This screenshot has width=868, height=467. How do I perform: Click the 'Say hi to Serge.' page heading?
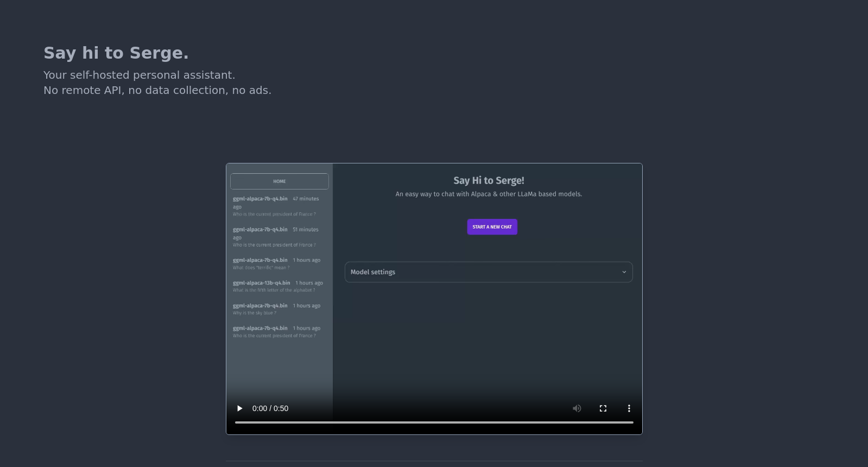coord(116,53)
